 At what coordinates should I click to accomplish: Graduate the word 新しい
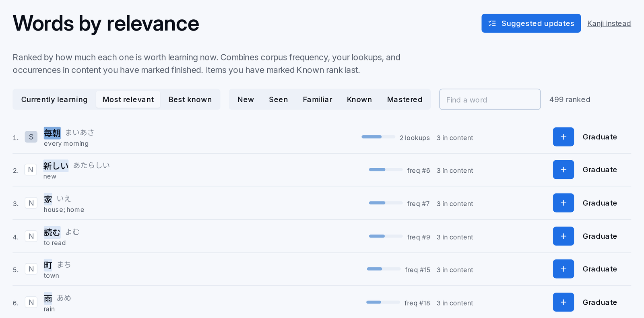600,169
